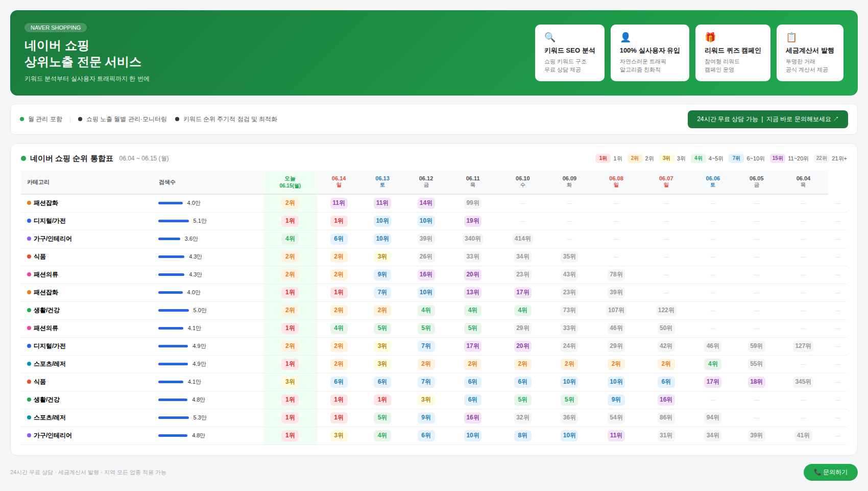Click the 월 관리 포함 tag
Screen dimensions: 868x491
tap(41, 119)
